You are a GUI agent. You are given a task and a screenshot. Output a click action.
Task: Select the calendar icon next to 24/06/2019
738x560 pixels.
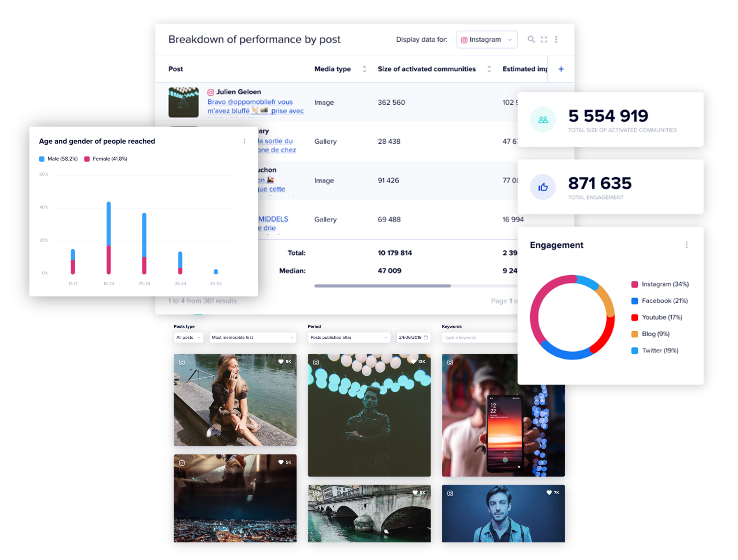(x=425, y=338)
